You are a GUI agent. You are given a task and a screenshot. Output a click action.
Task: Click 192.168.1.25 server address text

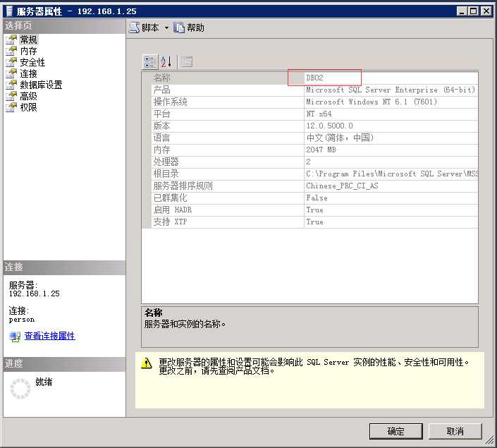point(35,294)
